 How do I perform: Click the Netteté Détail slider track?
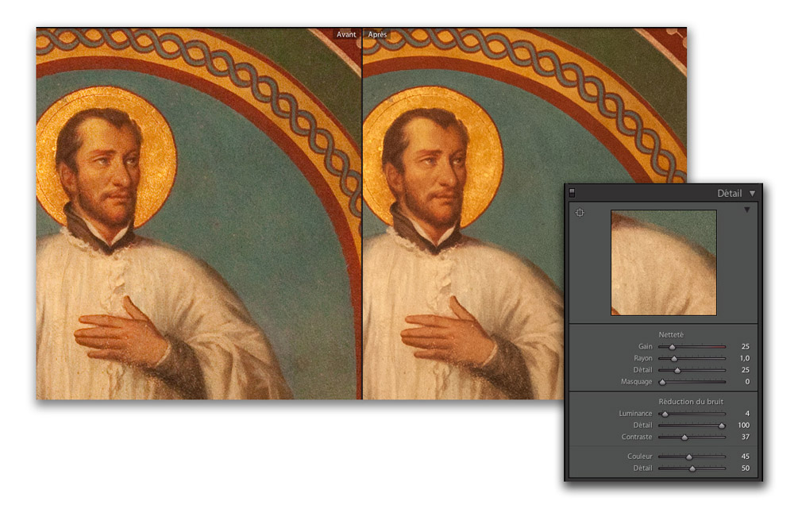(692, 370)
